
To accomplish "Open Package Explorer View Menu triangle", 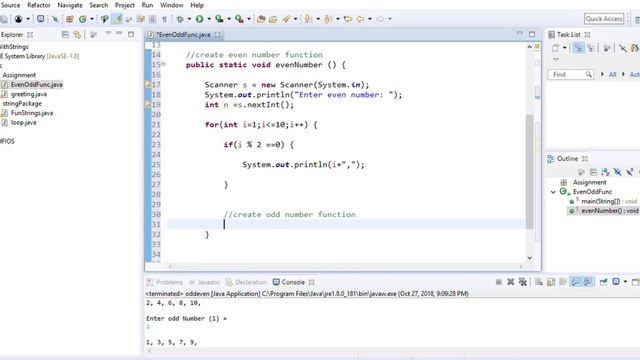I will [108, 33].
